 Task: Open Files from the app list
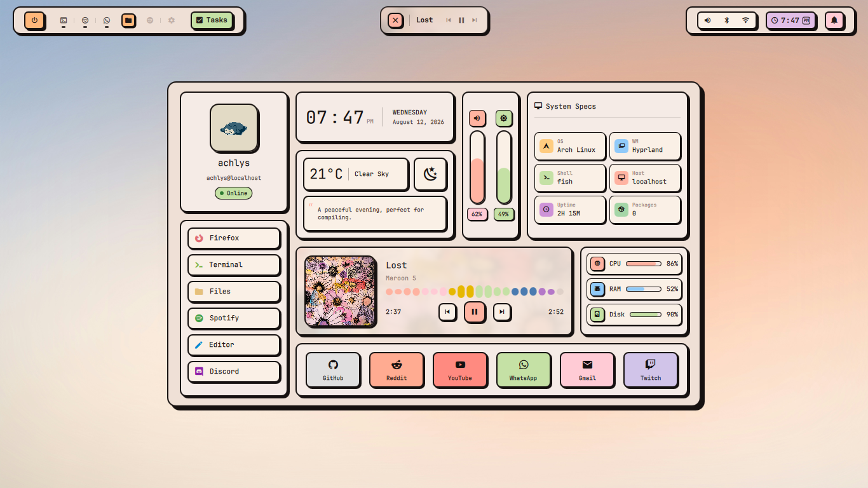[x=234, y=292]
